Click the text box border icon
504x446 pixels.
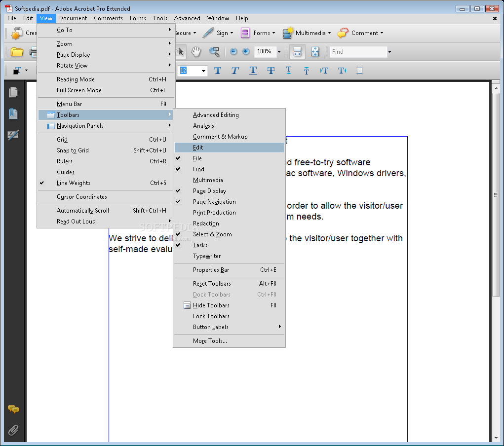coord(360,71)
